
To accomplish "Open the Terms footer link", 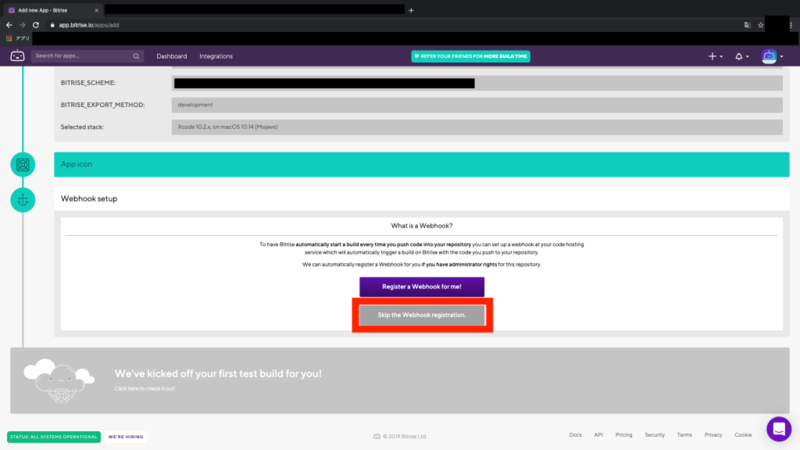I will [684, 435].
